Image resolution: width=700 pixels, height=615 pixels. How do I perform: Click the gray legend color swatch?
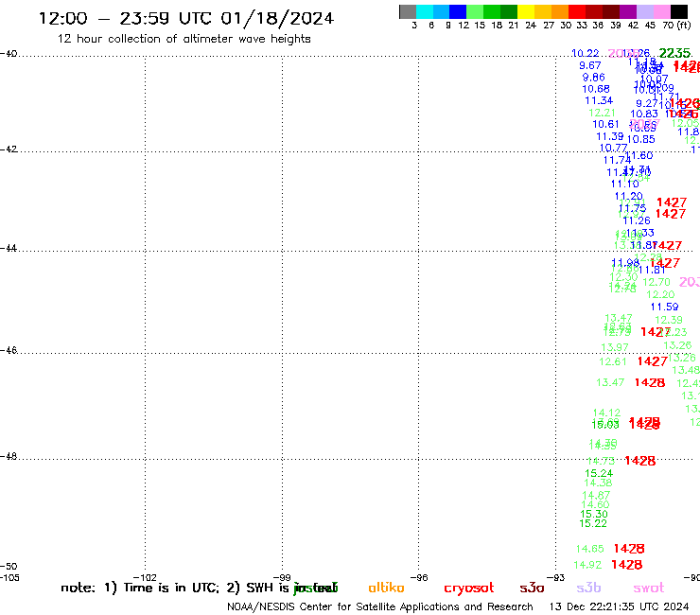click(408, 11)
